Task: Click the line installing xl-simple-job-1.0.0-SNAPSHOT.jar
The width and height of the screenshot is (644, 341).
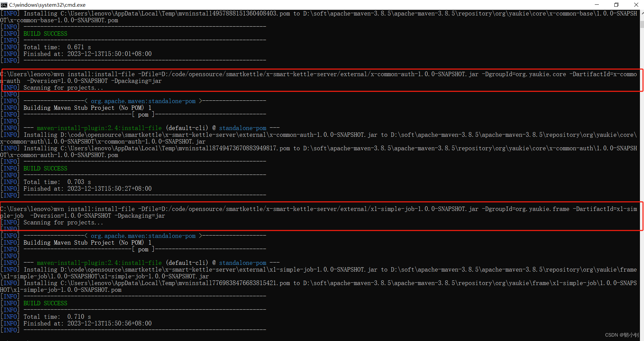Action: [x=318, y=273]
